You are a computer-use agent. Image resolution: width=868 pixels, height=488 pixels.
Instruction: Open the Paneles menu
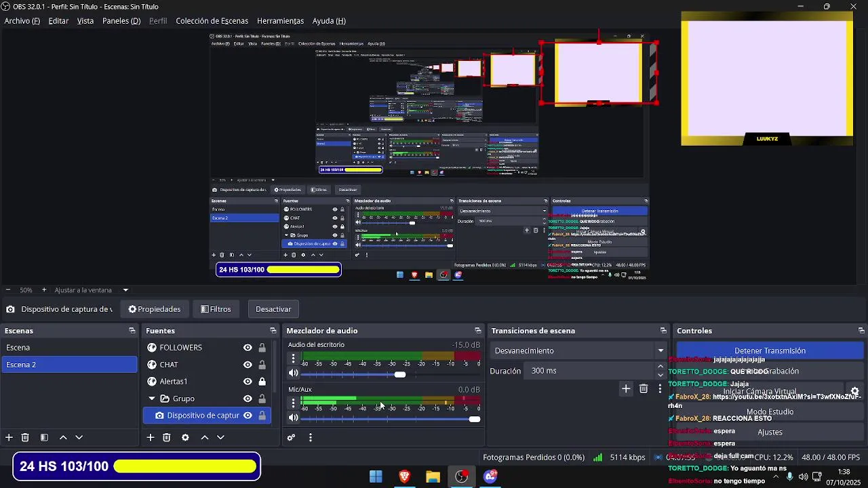click(x=121, y=21)
